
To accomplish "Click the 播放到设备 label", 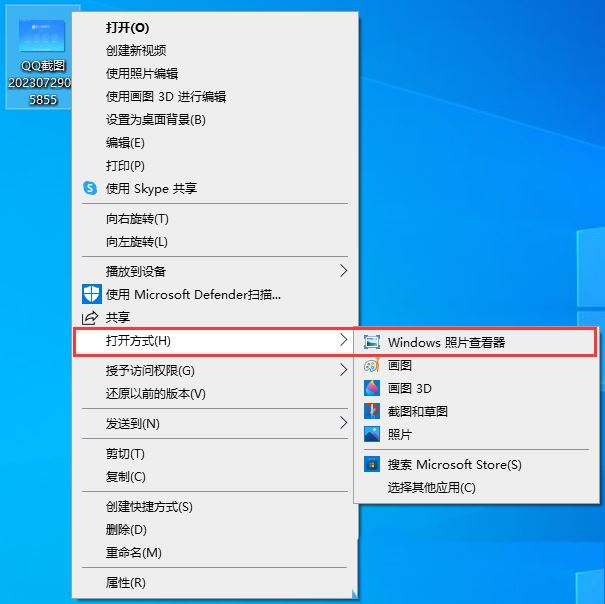I will pos(136,271).
